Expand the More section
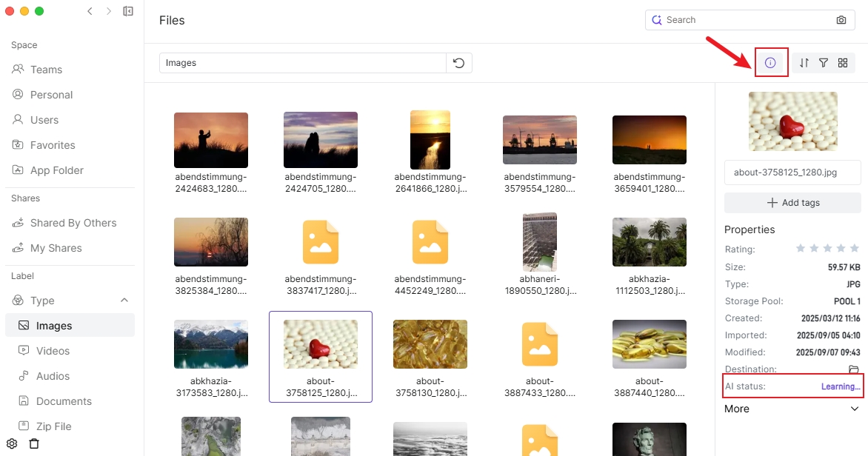 pos(855,409)
